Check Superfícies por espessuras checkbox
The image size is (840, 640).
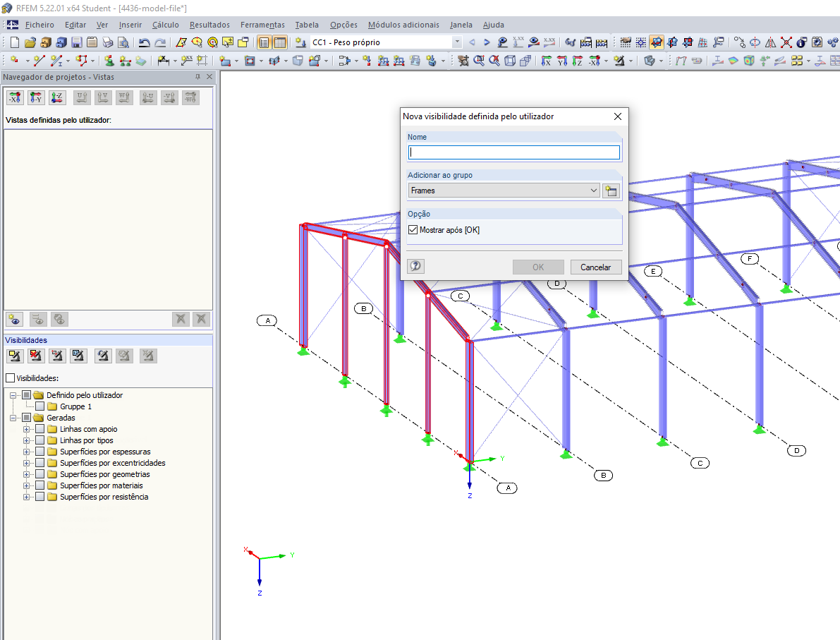coord(39,452)
